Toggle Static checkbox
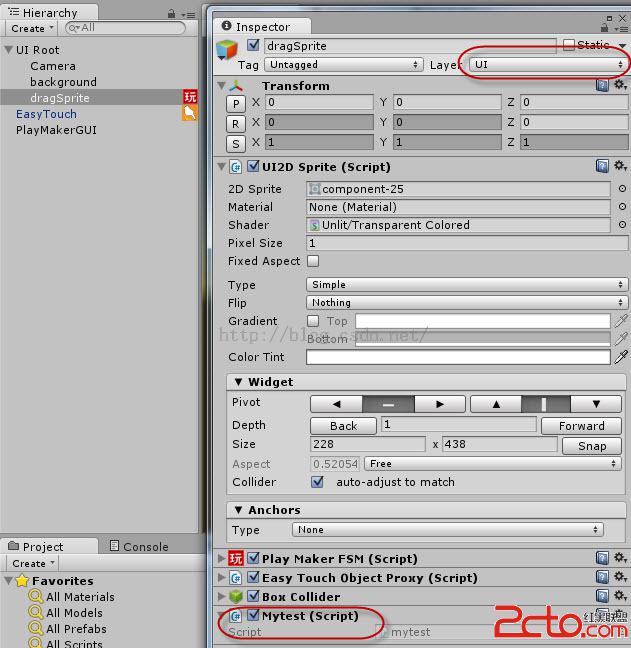Screen dimensions: 631x648 pos(569,45)
